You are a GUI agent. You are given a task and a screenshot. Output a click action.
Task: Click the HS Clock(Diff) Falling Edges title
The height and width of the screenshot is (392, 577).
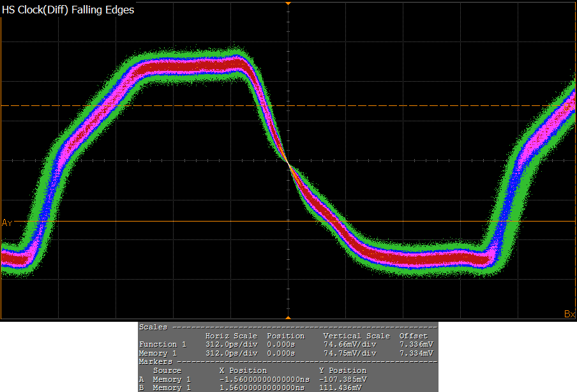click(x=68, y=10)
